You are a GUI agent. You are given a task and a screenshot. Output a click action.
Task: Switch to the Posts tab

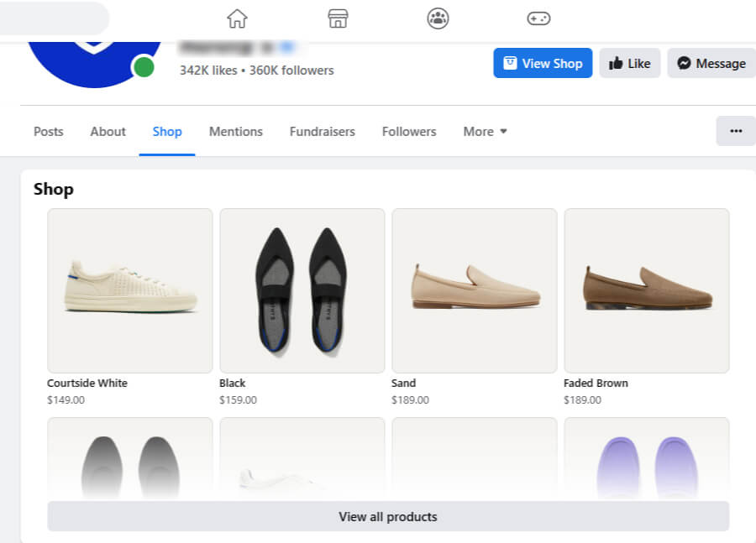click(x=48, y=132)
